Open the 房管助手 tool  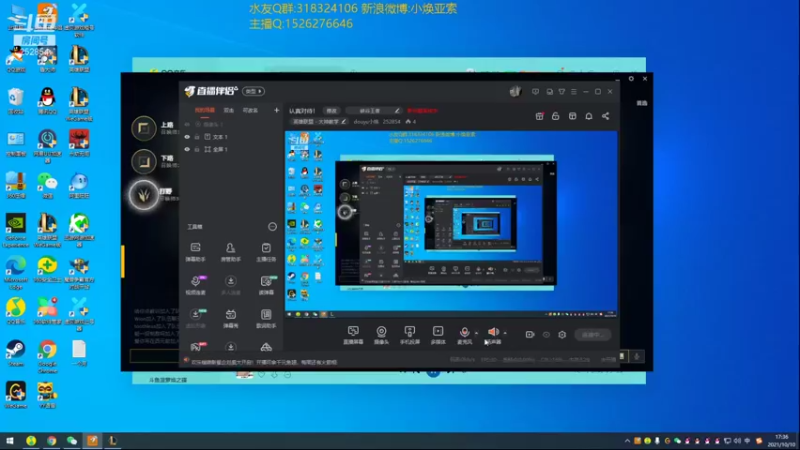point(231,252)
